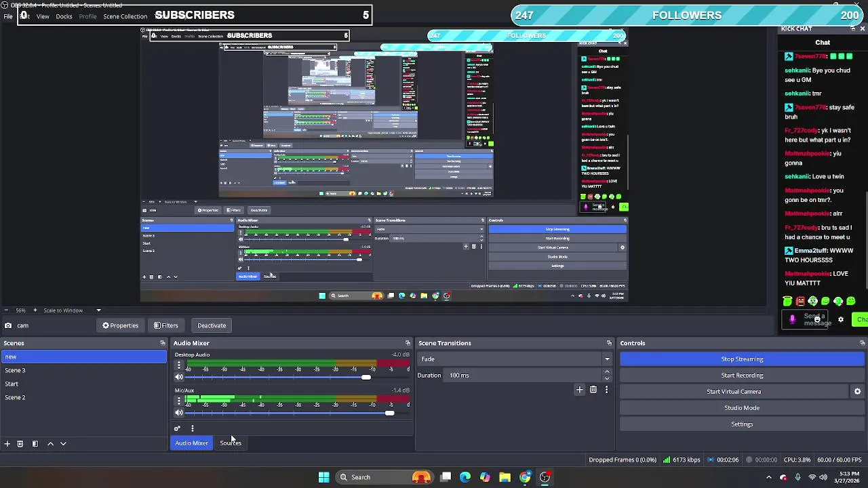Adjust Mic/Aux volume slider
This screenshot has width=868, height=488.
coord(389,413)
